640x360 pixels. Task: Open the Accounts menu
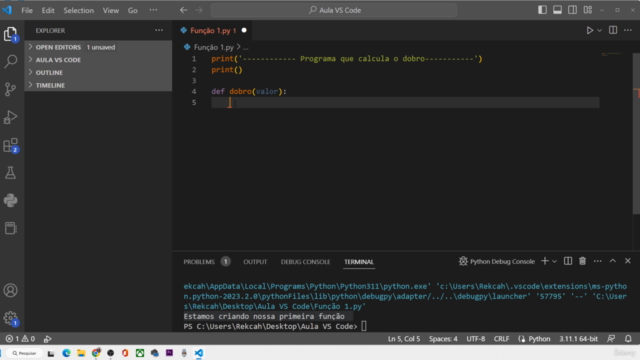point(11,290)
